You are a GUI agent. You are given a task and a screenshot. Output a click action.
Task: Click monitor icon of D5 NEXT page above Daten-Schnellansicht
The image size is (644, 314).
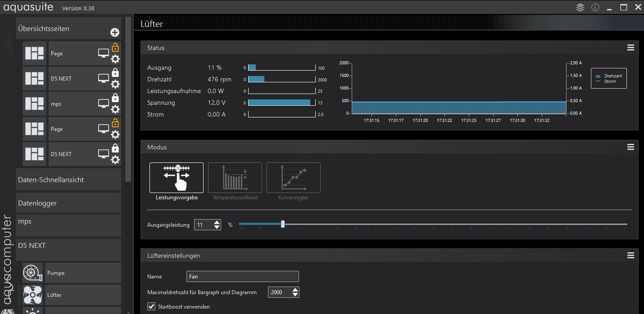pos(104,154)
